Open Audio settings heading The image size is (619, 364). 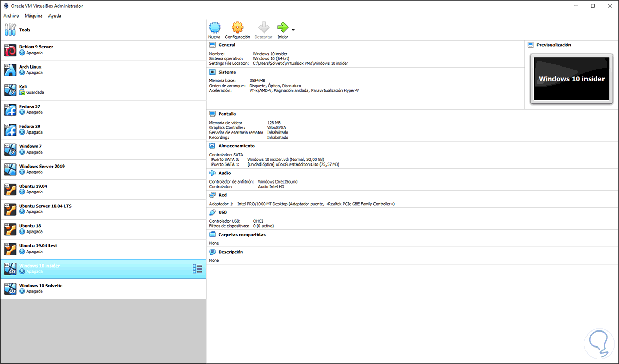[224, 173]
